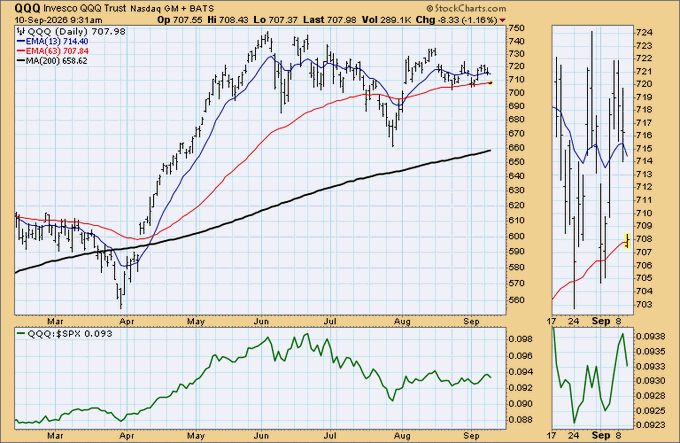Click the 0.0923 zoomed ratio axis label
The height and width of the screenshot is (443, 680).
650,425
